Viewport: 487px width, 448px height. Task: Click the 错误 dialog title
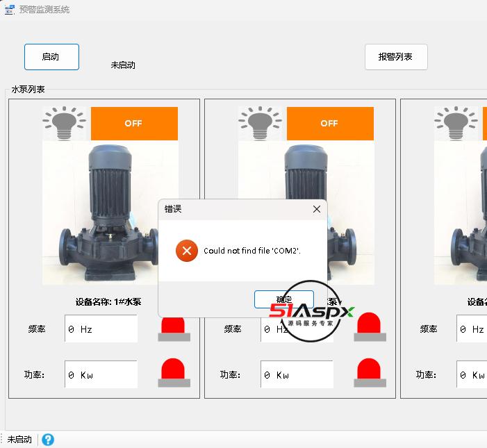coord(173,209)
